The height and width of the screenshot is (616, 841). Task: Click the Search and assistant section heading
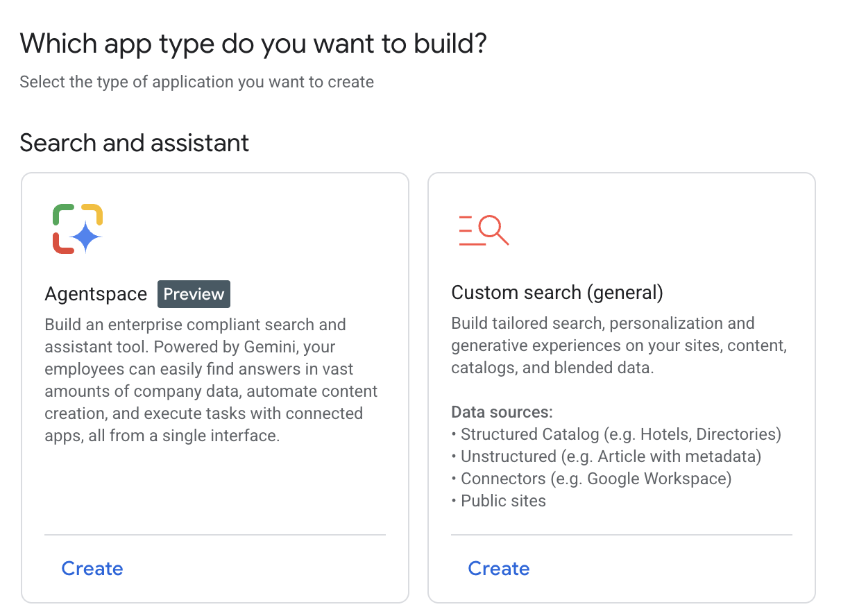[x=135, y=143]
